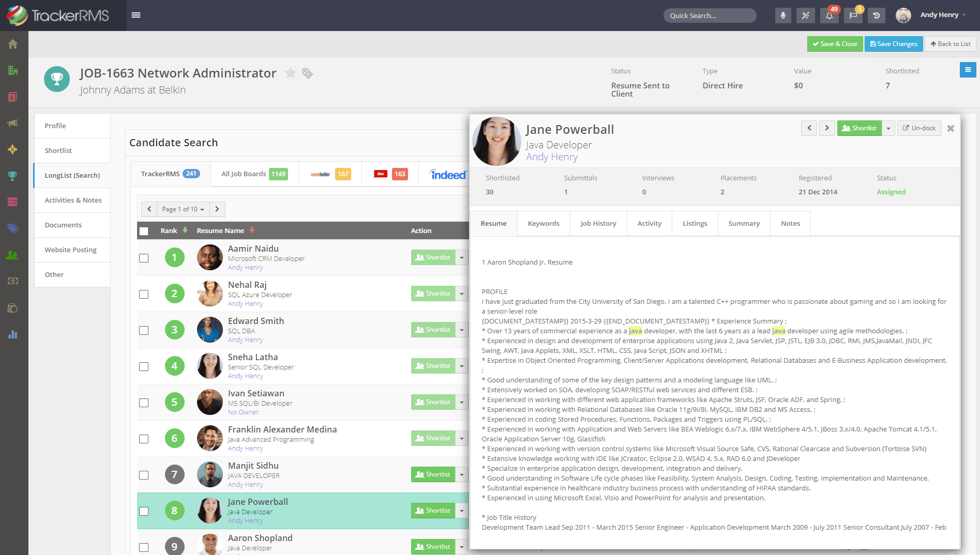Open the Andy Henry account dropdown
The image size is (980, 555).
coord(942,14)
